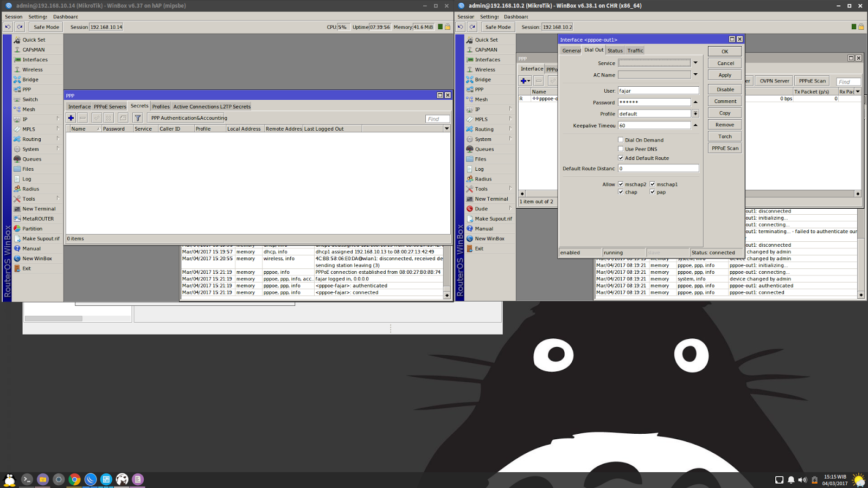Screen dimensions: 868x488
Task: Click the redo icon in right WinBox toolbar
Action: [473, 27]
